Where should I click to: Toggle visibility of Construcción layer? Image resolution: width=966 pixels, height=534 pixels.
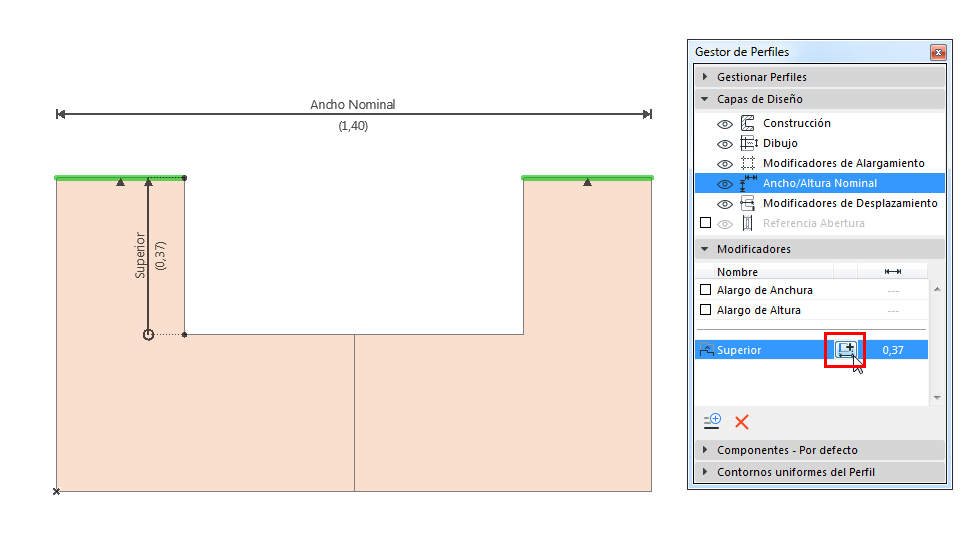(724, 124)
